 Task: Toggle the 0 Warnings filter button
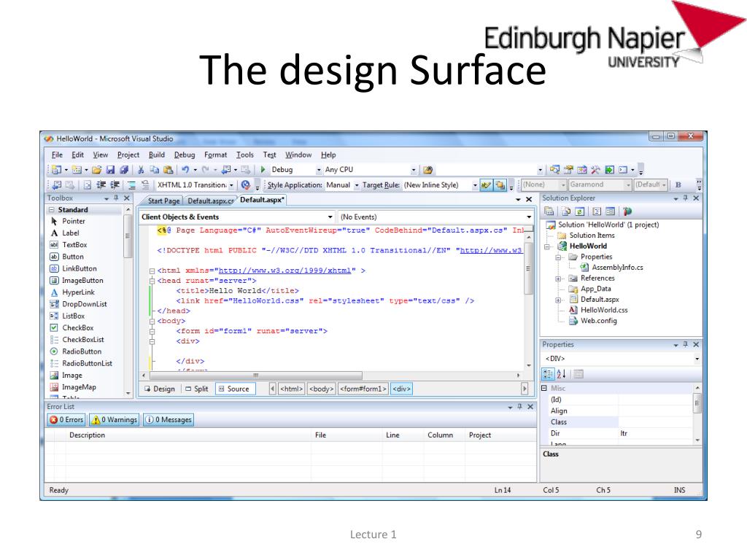115,419
